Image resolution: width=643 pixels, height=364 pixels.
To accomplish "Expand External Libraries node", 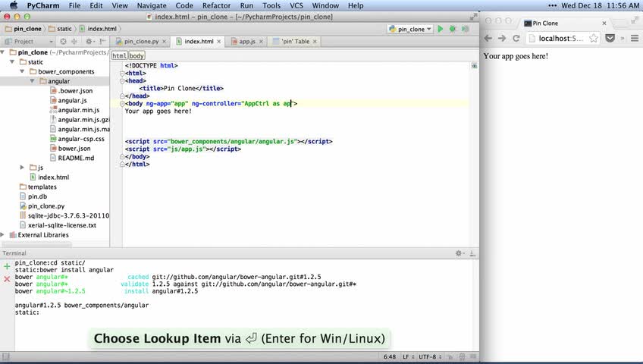I will tap(3, 234).
